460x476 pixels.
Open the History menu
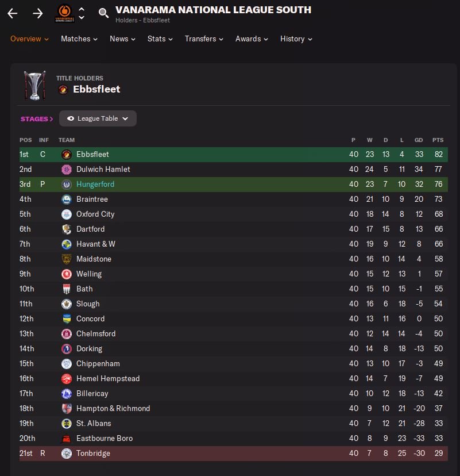pos(296,39)
